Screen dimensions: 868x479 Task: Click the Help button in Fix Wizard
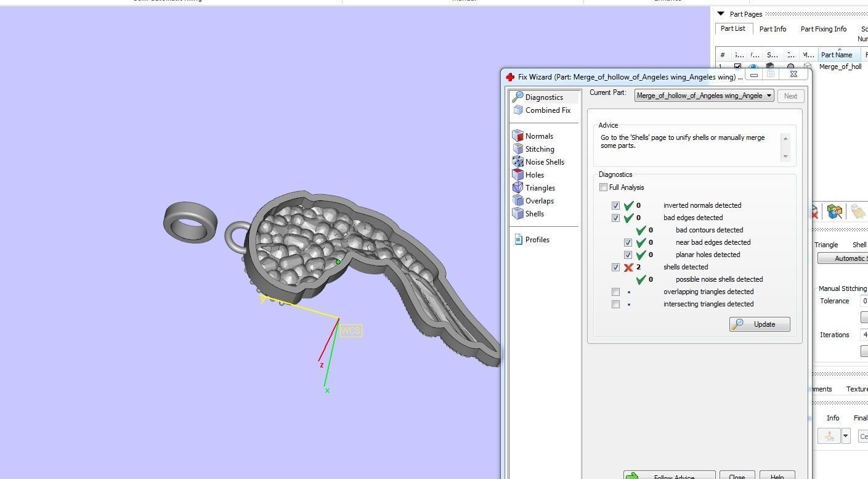tap(777, 475)
